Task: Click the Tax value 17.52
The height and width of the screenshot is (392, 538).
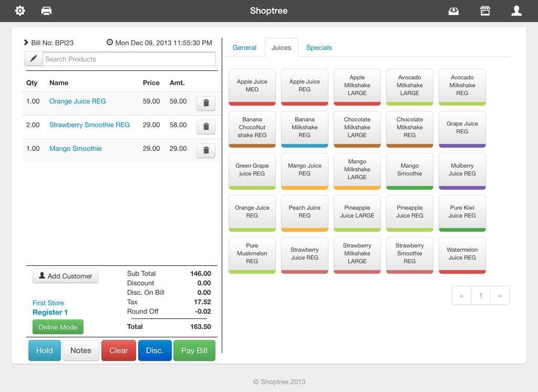Action: (202, 302)
